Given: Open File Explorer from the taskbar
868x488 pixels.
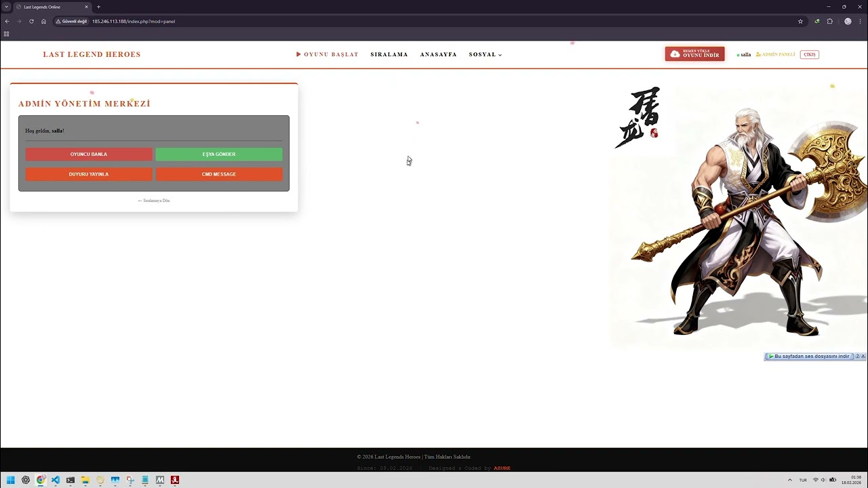Looking at the screenshot, I should click(x=85, y=480).
